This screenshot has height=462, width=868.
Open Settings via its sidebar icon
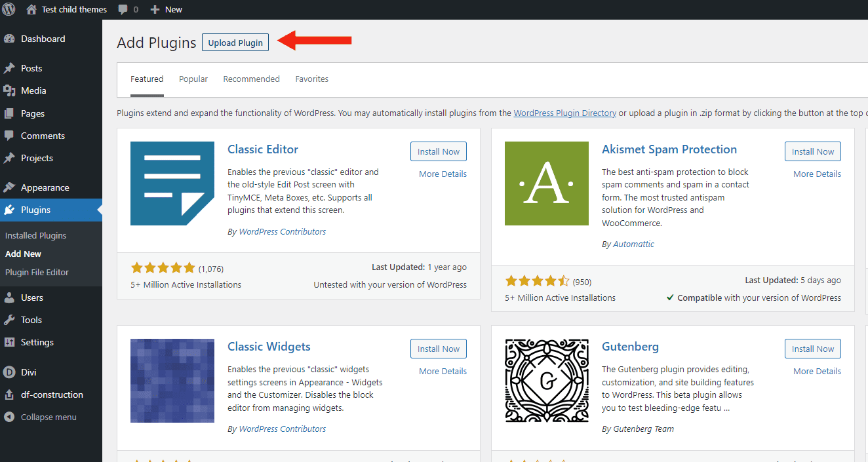point(9,342)
